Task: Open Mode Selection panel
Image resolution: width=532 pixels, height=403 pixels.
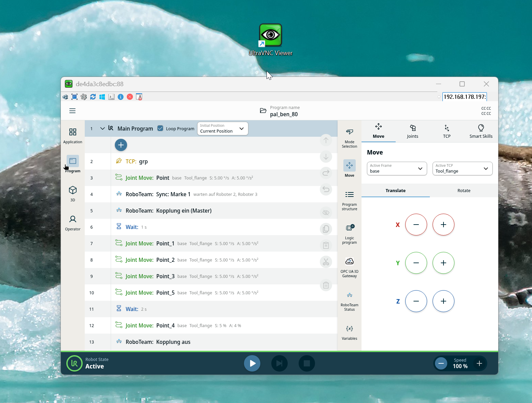Action: pos(350,138)
